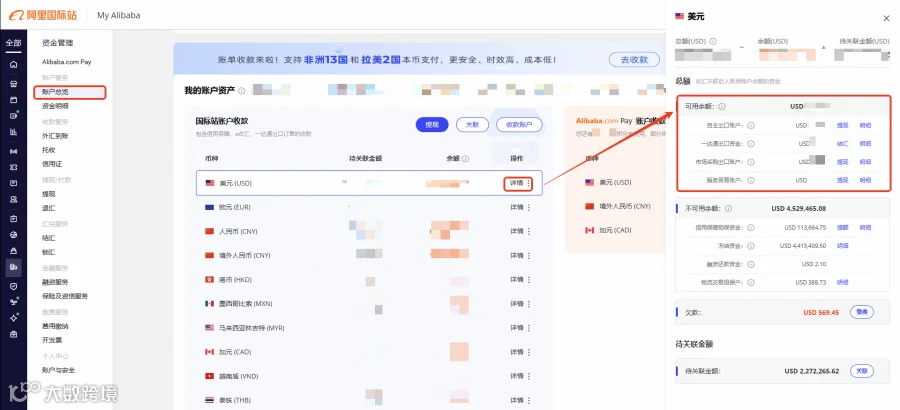The image size is (900, 410).
Task: View info icon beside 可用余额
Action: [x=721, y=106]
